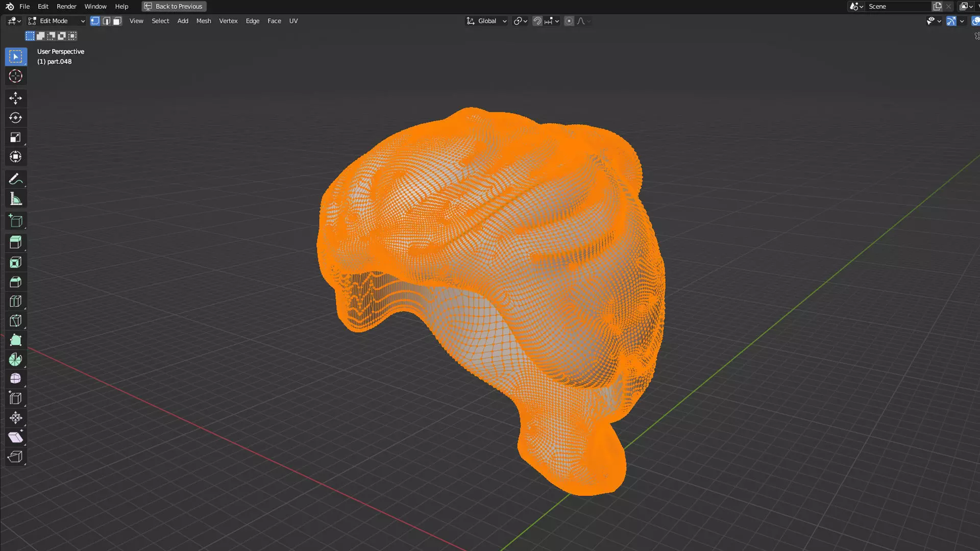
Task: Enable face select mode
Action: pyautogui.click(x=117, y=21)
